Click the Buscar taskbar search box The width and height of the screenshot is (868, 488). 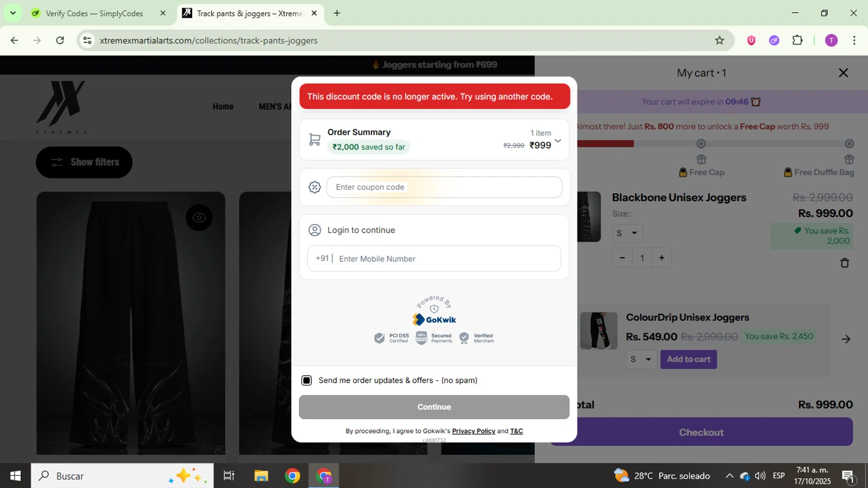(x=122, y=476)
